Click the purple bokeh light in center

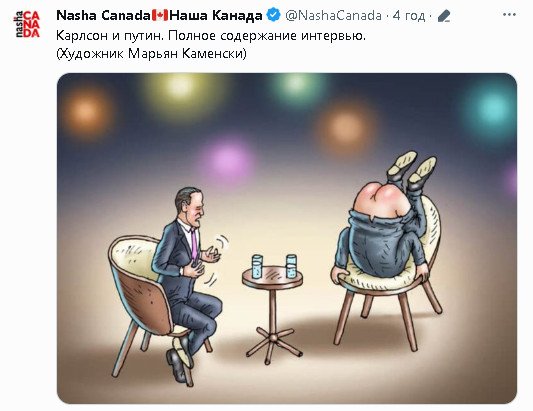pos(228,162)
